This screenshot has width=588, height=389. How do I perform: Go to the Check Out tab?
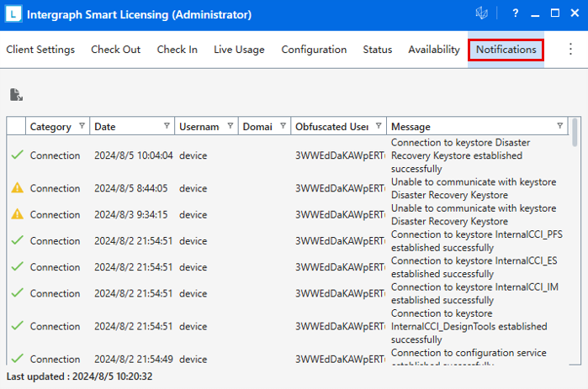pyautogui.click(x=116, y=50)
